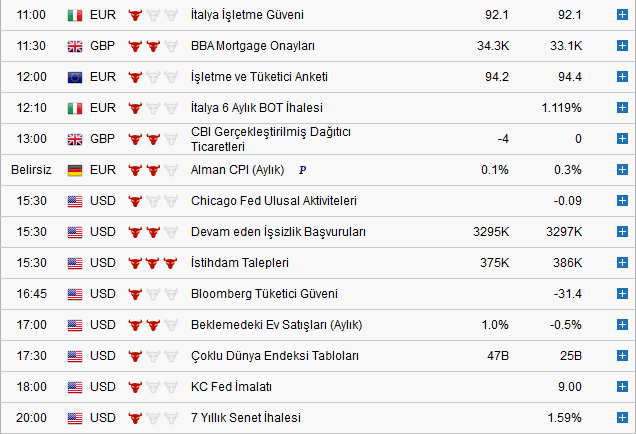Viewport: 636px width, 434px height.
Task: Click the Italy flag at 11:00
Action: tap(75, 16)
